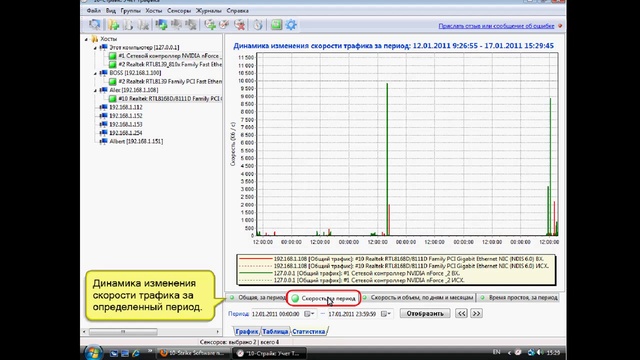Click the green legend line for 127.0.0.1 ВХ.
This screenshot has width=640, height=360.
(x=256, y=273)
